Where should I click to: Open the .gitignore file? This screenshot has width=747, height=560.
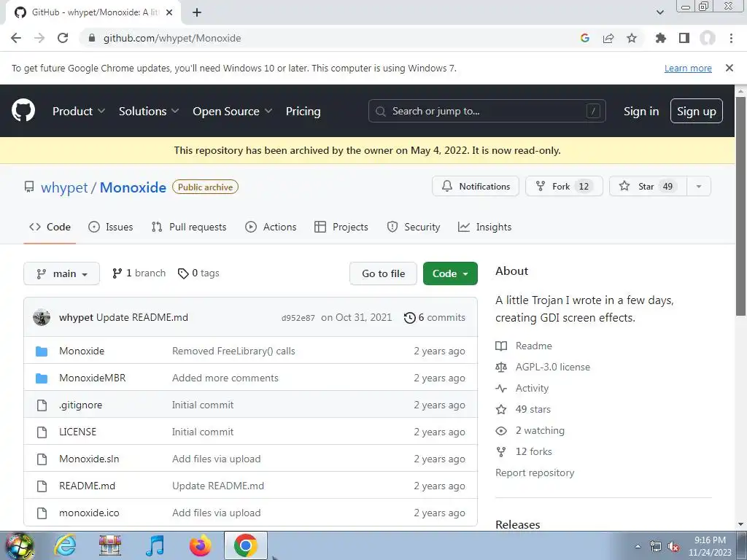coord(80,405)
